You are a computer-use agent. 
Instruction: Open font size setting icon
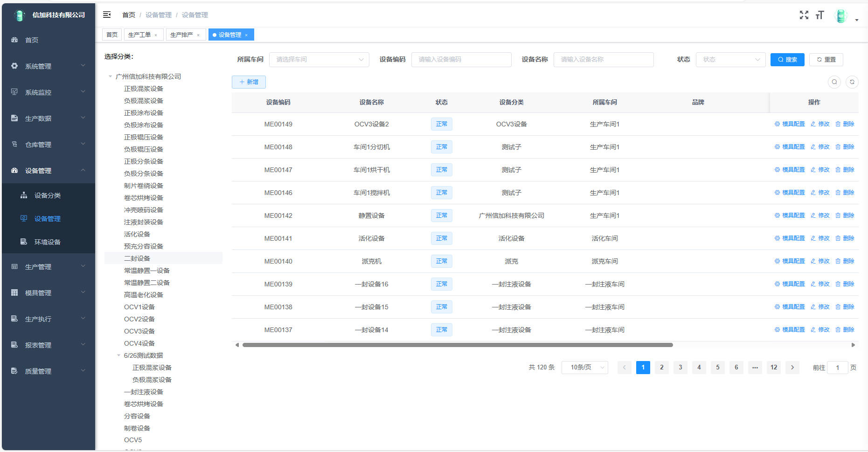819,15
